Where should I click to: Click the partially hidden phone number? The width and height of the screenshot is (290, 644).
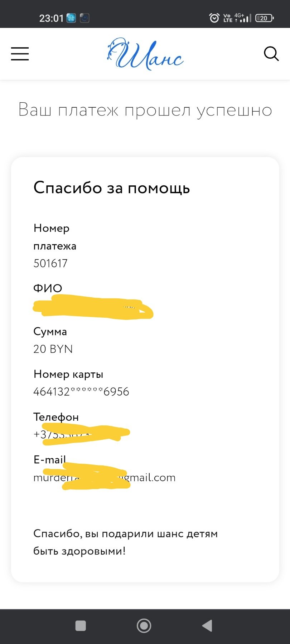pyautogui.click(x=82, y=434)
